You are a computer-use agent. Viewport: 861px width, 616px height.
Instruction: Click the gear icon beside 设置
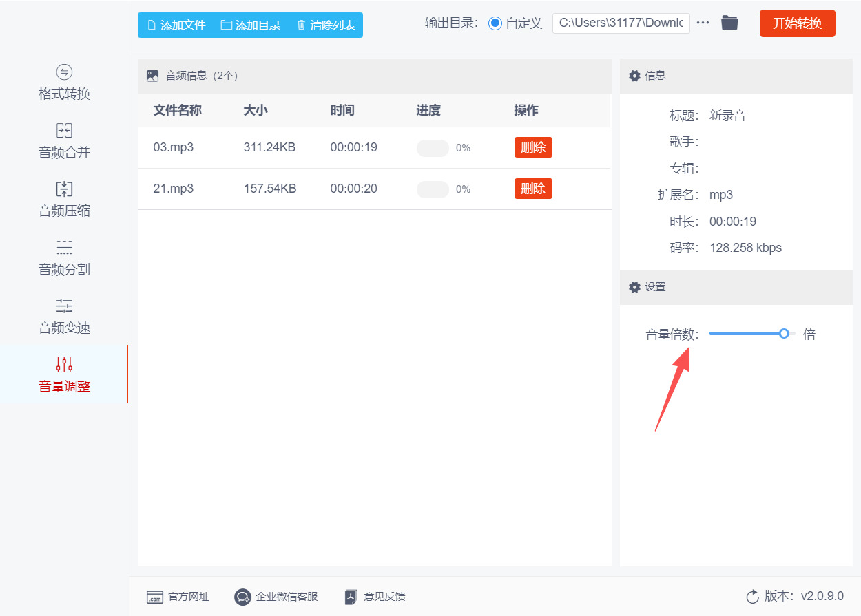point(634,286)
